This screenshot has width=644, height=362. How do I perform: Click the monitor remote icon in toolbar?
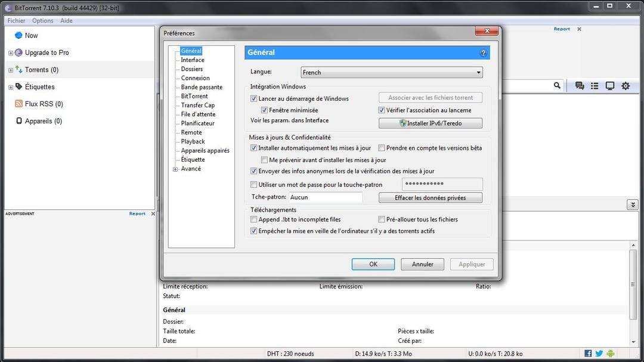(610, 86)
